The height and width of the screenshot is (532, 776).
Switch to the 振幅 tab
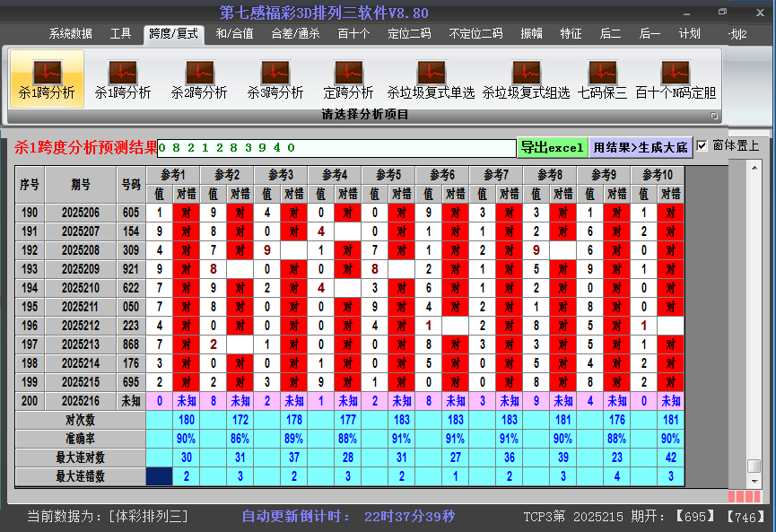[x=531, y=34]
